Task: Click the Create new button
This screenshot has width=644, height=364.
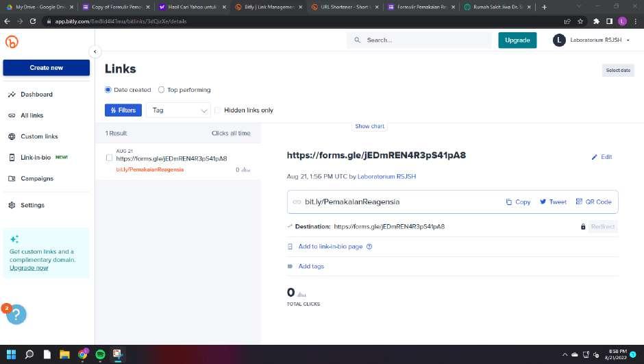Action: tap(47, 68)
